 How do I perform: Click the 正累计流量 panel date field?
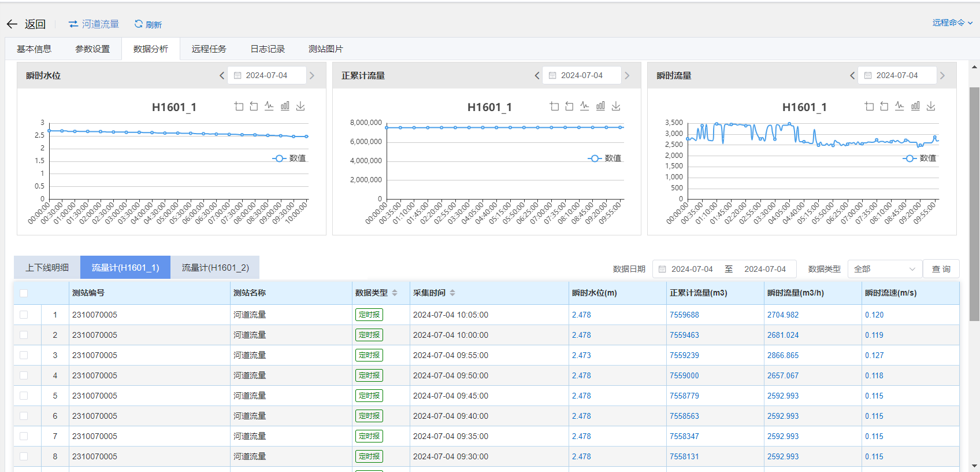click(581, 76)
